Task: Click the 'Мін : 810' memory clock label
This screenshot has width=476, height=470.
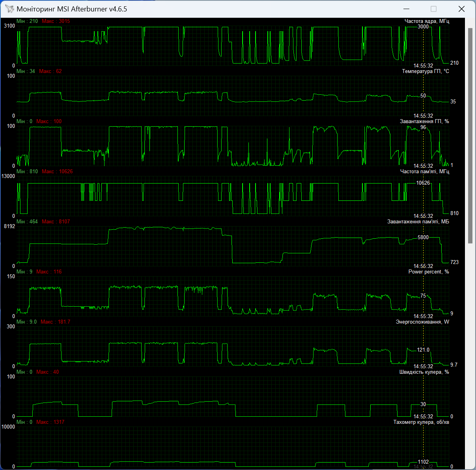Action: 27,172
